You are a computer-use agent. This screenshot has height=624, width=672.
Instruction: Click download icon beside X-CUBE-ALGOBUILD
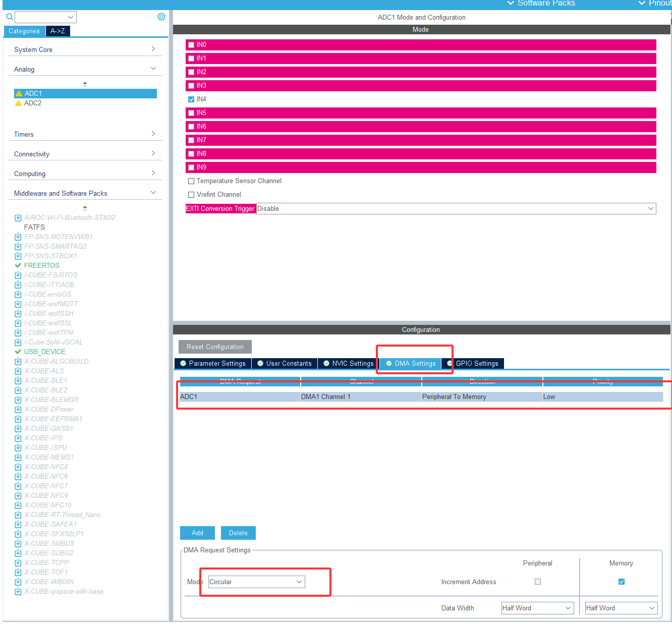[x=18, y=361]
